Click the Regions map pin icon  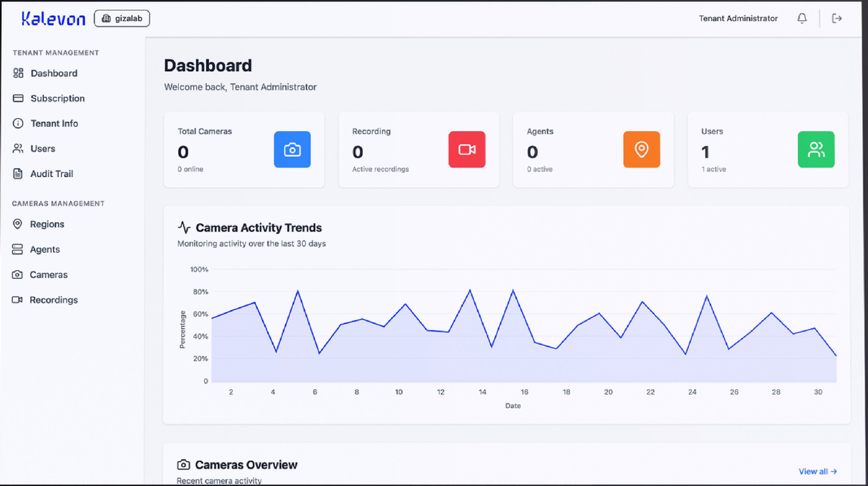tap(17, 224)
